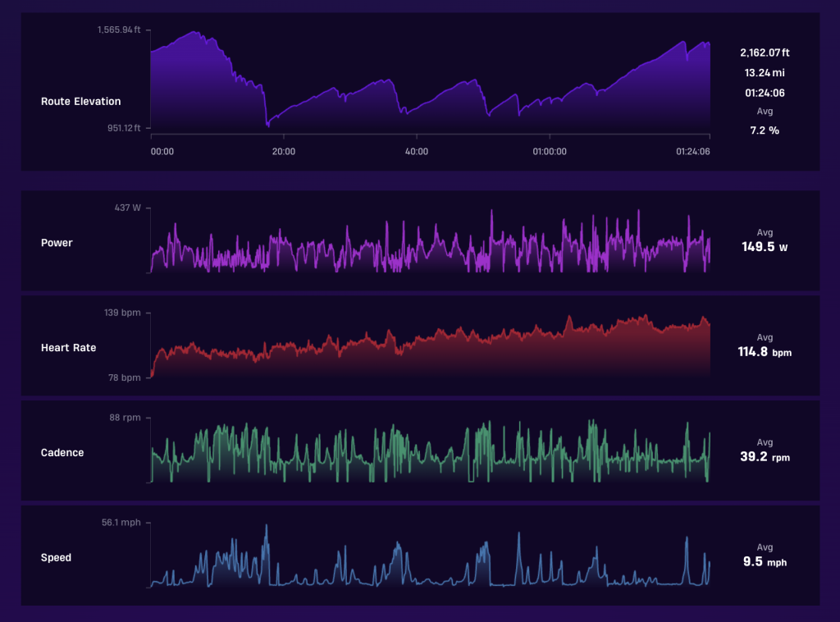The width and height of the screenshot is (840, 622).
Task: Select the 9.5 mph average speed value
Action: [765, 562]
